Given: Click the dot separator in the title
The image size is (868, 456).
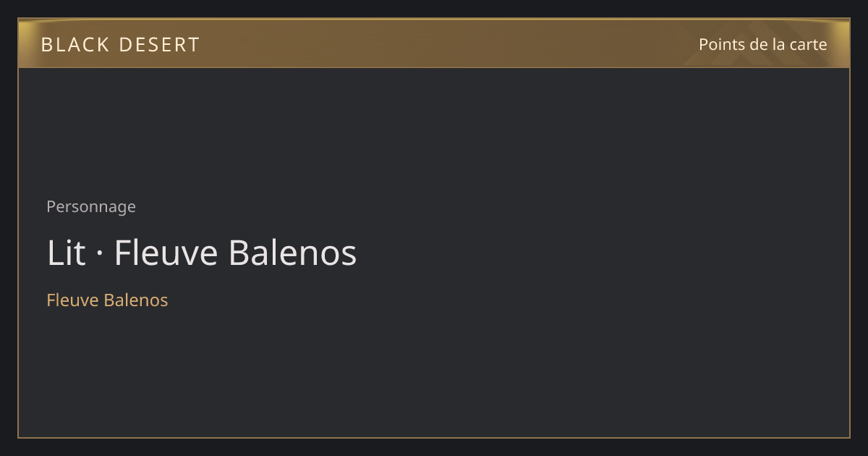Looking at the screenshot, I should [100, 254].
